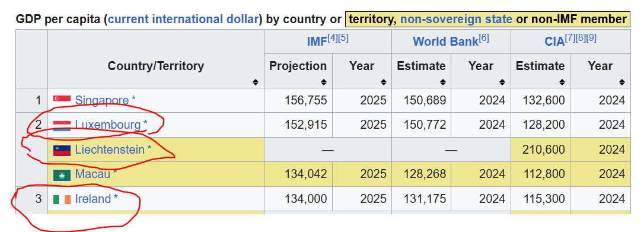Open footnote [5] next to IMF
The image size is (644, 232).
click(343, 38)
